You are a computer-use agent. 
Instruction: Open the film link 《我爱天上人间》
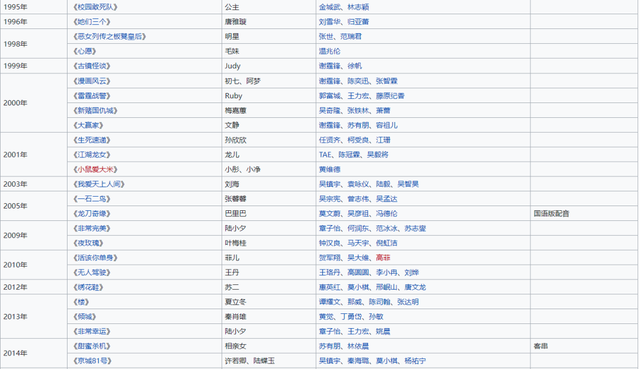coord(99,184)
